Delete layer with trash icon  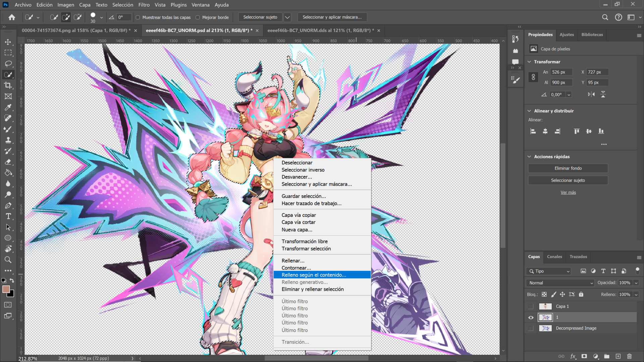pyautogui.click(x=630, y=356)
